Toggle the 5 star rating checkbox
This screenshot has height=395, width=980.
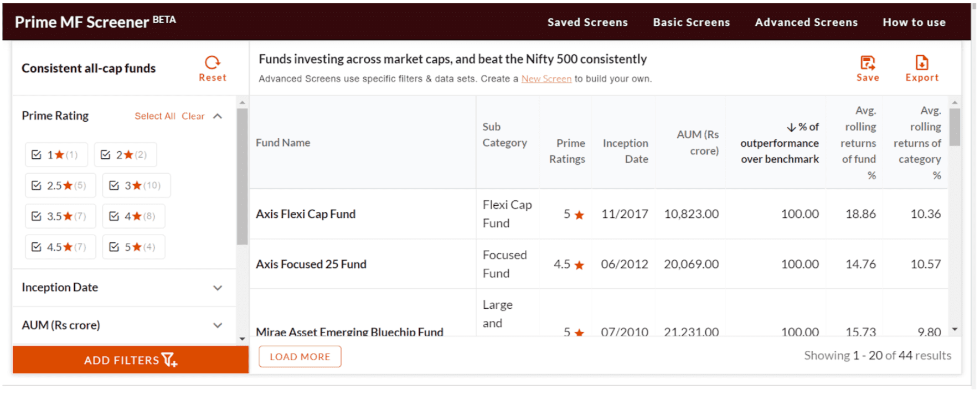114,247
